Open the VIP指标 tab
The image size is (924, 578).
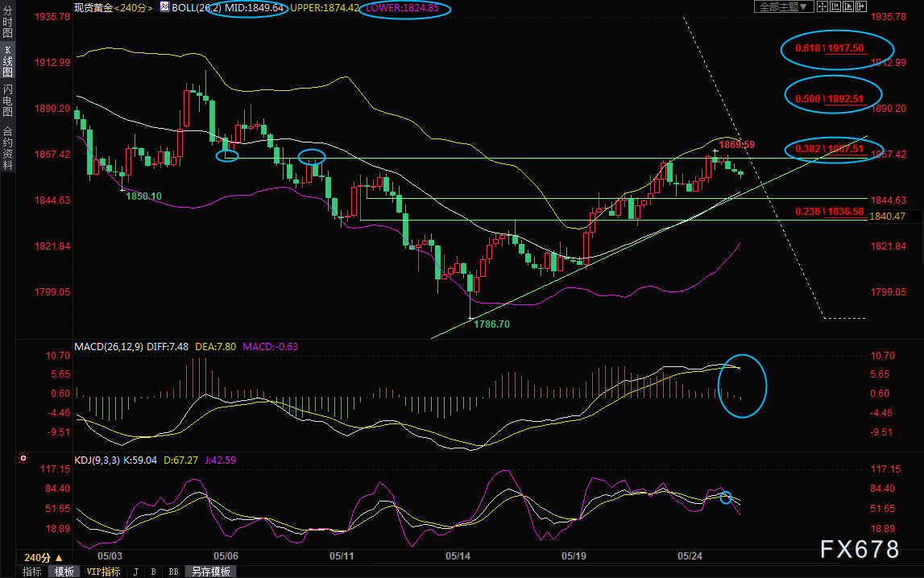pos(104,572)
